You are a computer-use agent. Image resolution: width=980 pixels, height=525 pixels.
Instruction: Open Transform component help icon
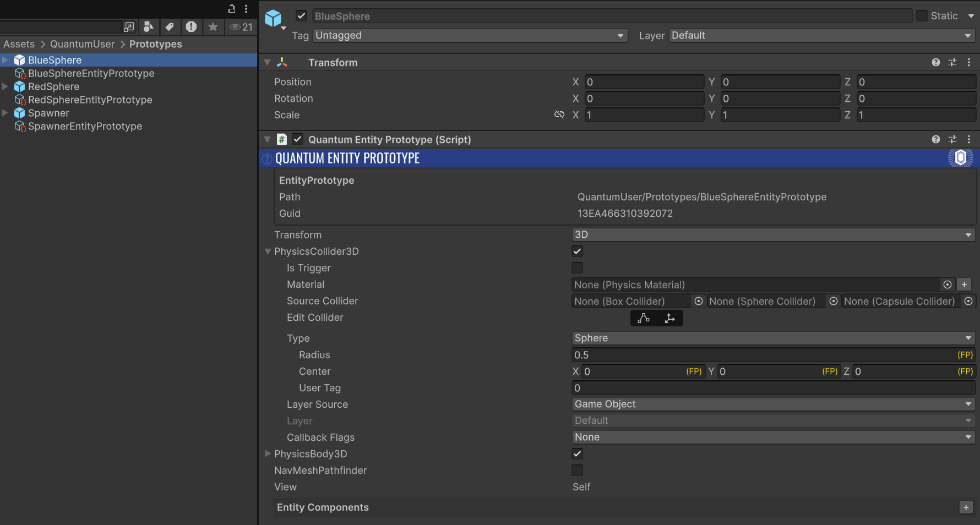(936, 62)
